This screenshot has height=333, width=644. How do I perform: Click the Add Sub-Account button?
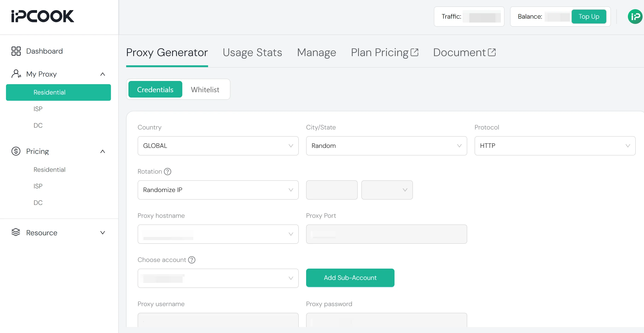(350, 278)
